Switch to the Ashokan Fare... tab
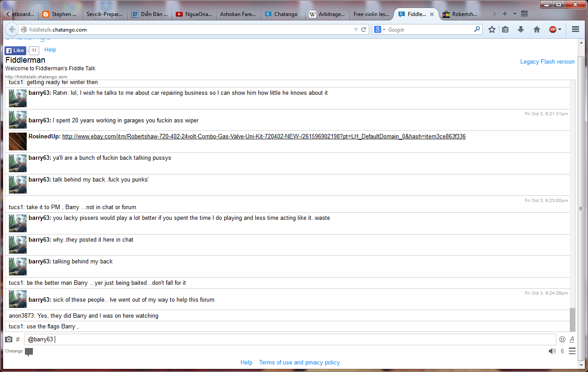Image resolution: width=588 pixels, height=372 pixels. [x=238, y=14]
